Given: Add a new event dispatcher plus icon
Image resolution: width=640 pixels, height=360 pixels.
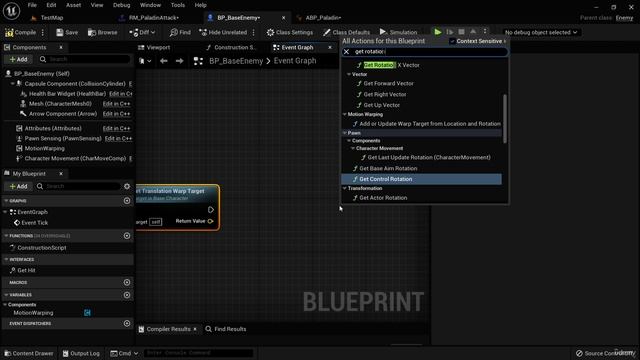Looking at the screenshot, I should 127,323.
